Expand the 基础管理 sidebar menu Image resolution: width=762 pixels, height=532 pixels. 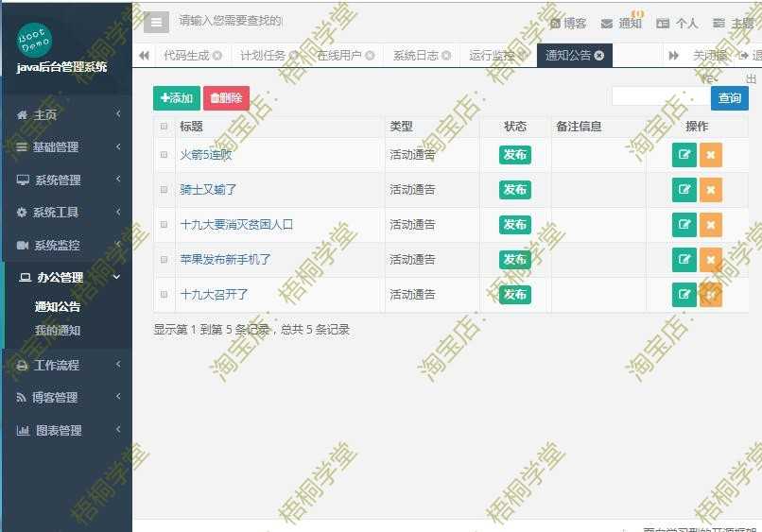point(67,146)
